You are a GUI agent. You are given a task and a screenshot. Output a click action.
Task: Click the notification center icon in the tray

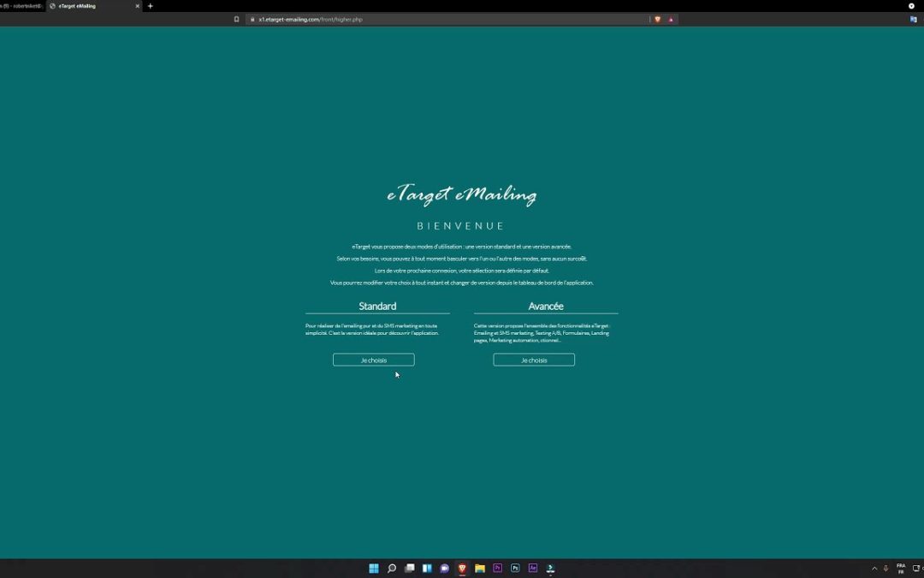point(915,568)
